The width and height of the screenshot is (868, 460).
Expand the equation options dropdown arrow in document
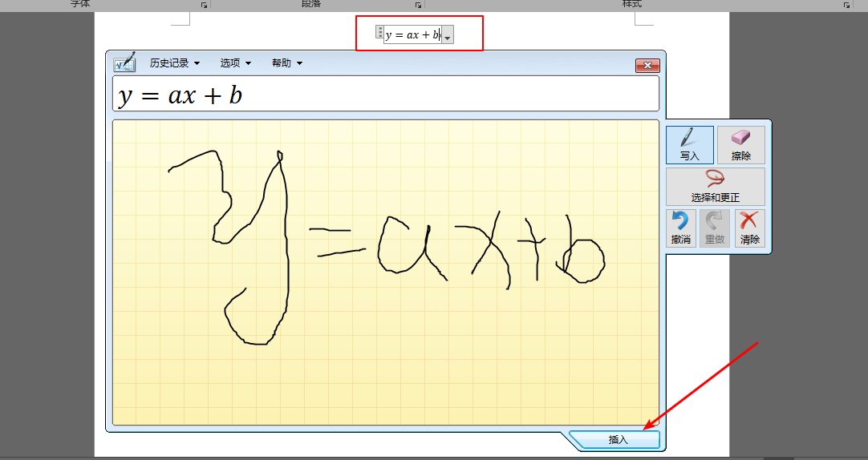[x=448, y=35]
